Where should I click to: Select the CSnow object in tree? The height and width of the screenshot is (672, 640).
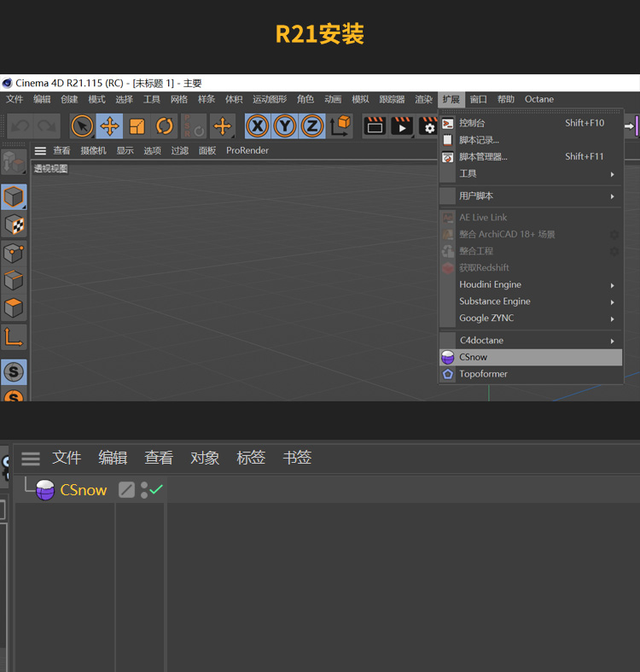(x=83, y=490)
